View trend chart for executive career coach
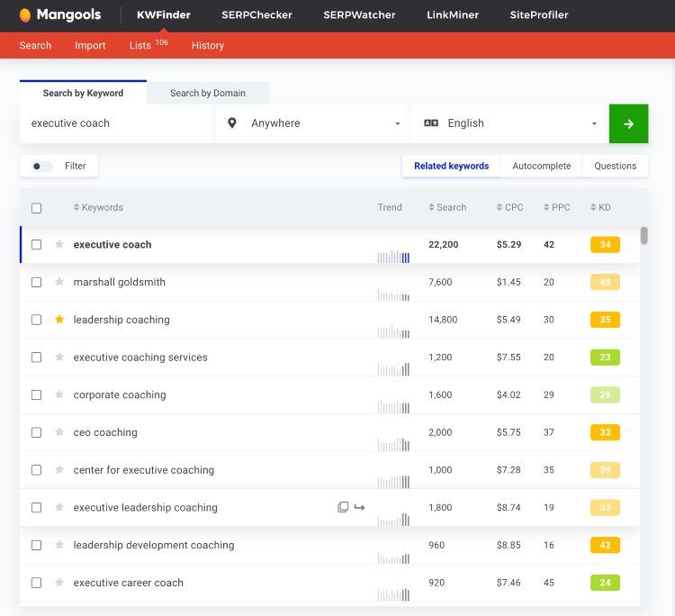The image size is (675, 616). tap(393, 594)
